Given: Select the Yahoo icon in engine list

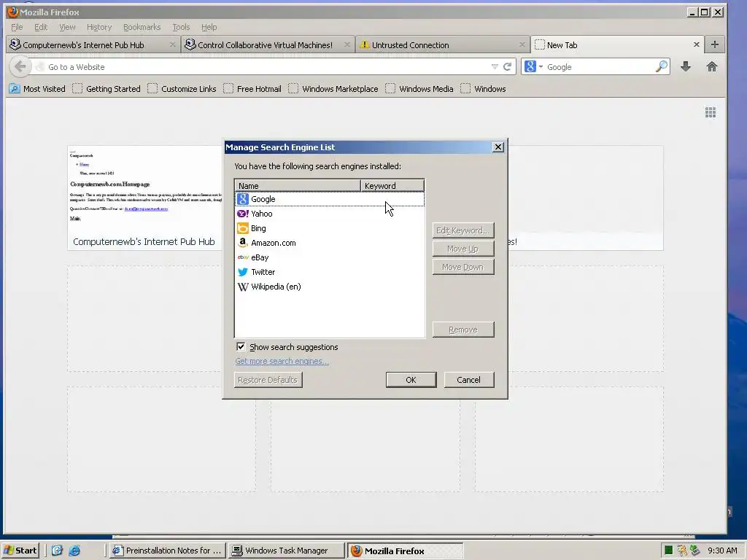Looking at the screenshot, I should pos(242,214).
